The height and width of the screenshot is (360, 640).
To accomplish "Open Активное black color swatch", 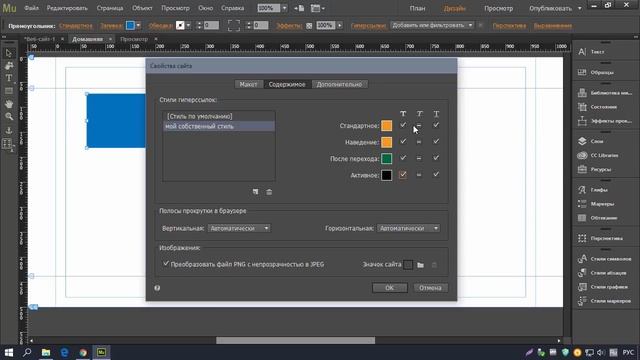I will click(x=387, y=175).
